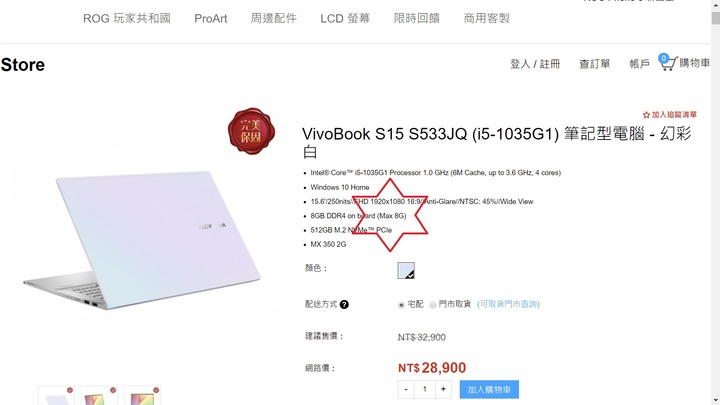Click the 登入 / 註冊 login link
This screenshot has width=720, height=405.
[x=535, y=64]
